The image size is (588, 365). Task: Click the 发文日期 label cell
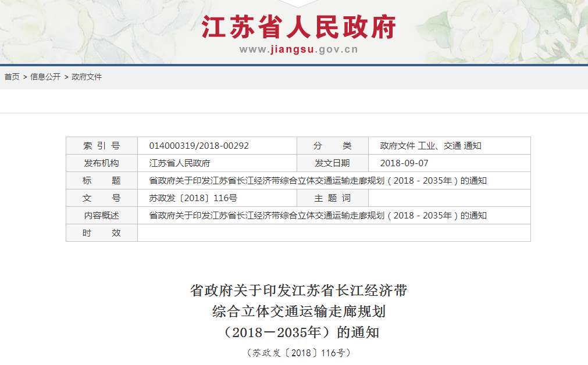pyautogui.click(x=332, y=163)
